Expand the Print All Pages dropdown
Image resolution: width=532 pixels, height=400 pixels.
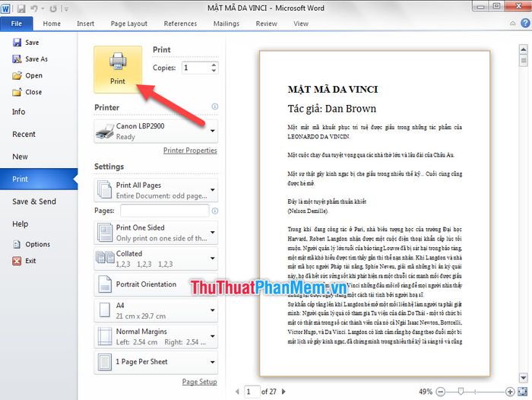(x=156, y=190)
